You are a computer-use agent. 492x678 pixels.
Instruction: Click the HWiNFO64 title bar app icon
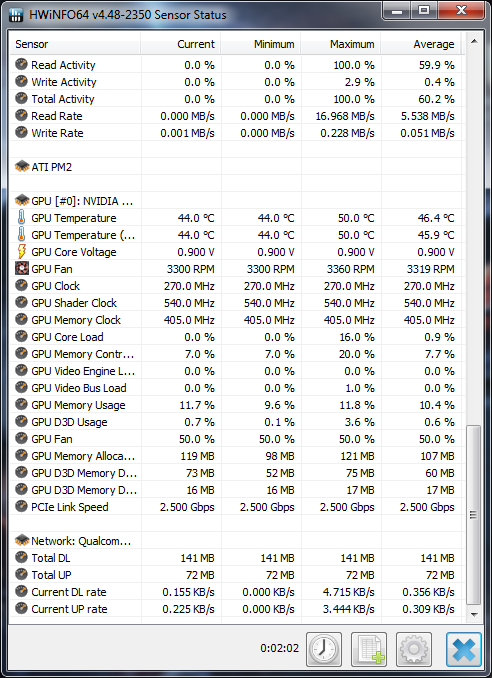(16, 14)
